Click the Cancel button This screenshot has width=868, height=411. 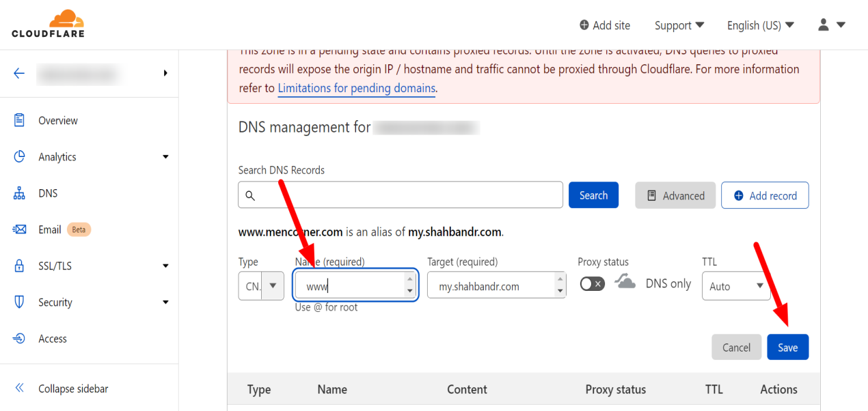coord(736,347)
